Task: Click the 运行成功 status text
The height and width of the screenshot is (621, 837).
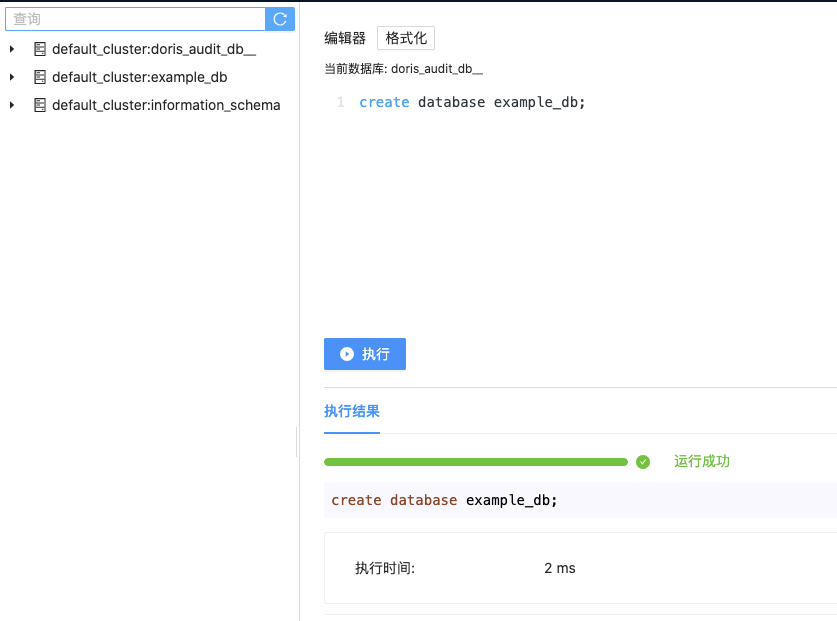Action: (x=701, y=461)
